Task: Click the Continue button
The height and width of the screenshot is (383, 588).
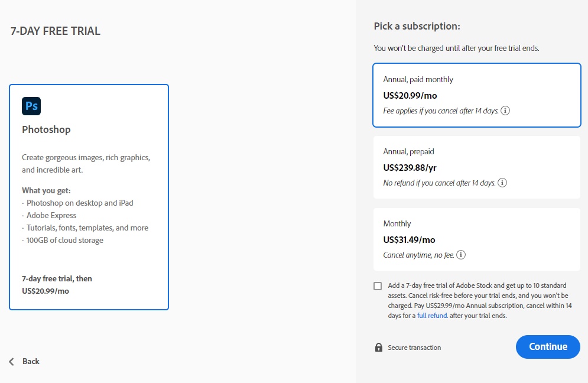Action: [548, 346]
